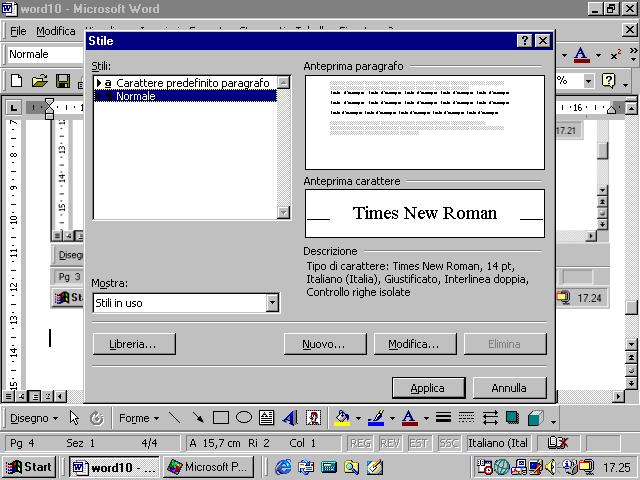The image size is (640, 480).
Task: Click the Applica button
Action: (429, 388)
